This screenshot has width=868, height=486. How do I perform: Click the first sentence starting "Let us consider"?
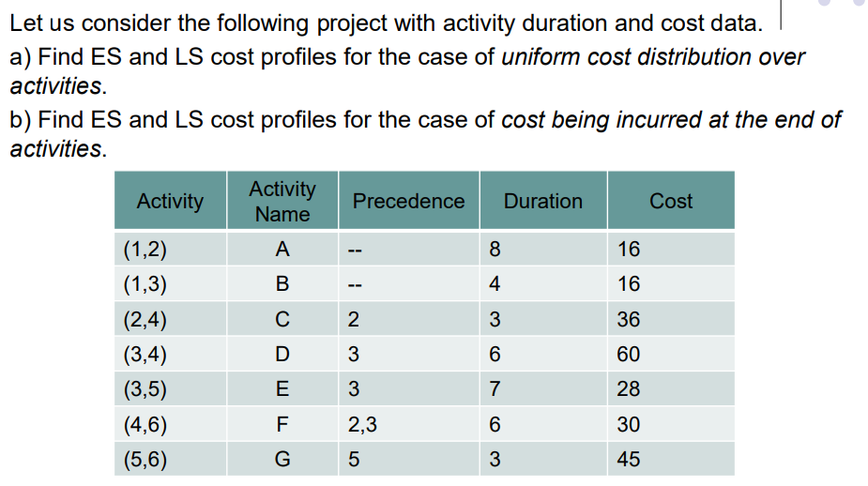click(x=385, y=23)
